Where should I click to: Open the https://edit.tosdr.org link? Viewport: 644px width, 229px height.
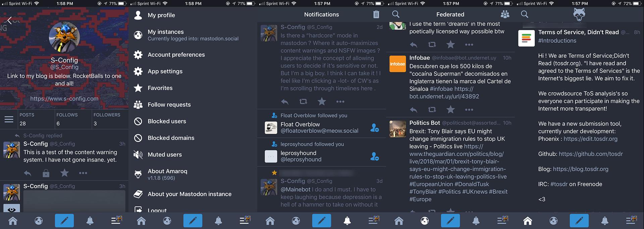[590, 139]
